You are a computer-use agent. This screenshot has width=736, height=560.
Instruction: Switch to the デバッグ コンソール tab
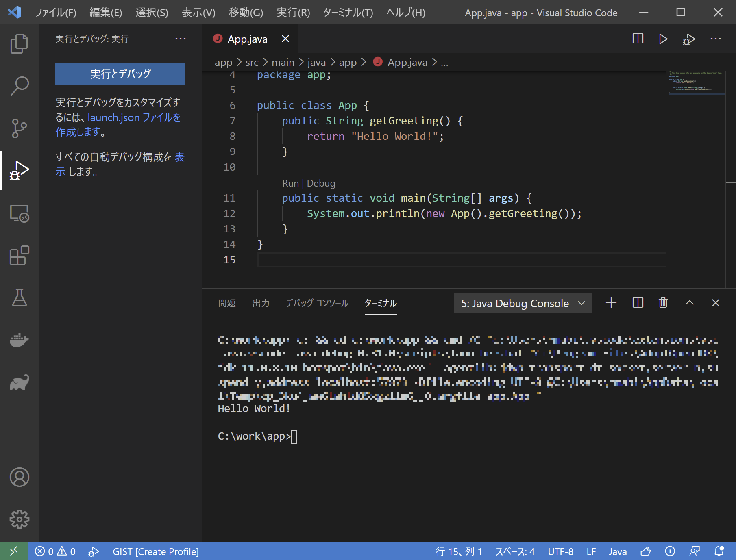[317, 303]
